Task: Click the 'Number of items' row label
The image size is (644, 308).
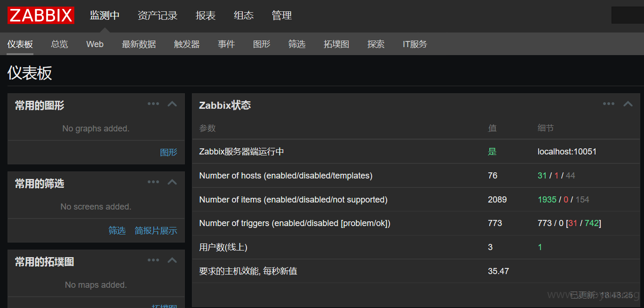Action: 293,200
